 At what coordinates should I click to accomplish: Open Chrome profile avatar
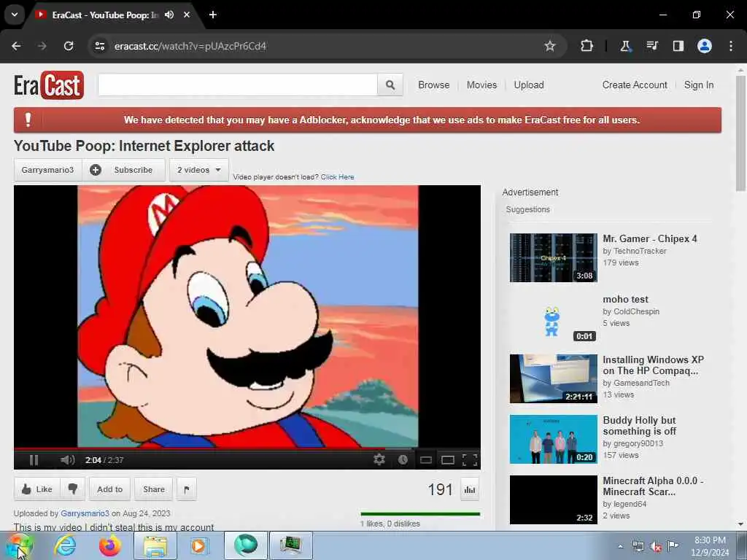click(705, 46)
